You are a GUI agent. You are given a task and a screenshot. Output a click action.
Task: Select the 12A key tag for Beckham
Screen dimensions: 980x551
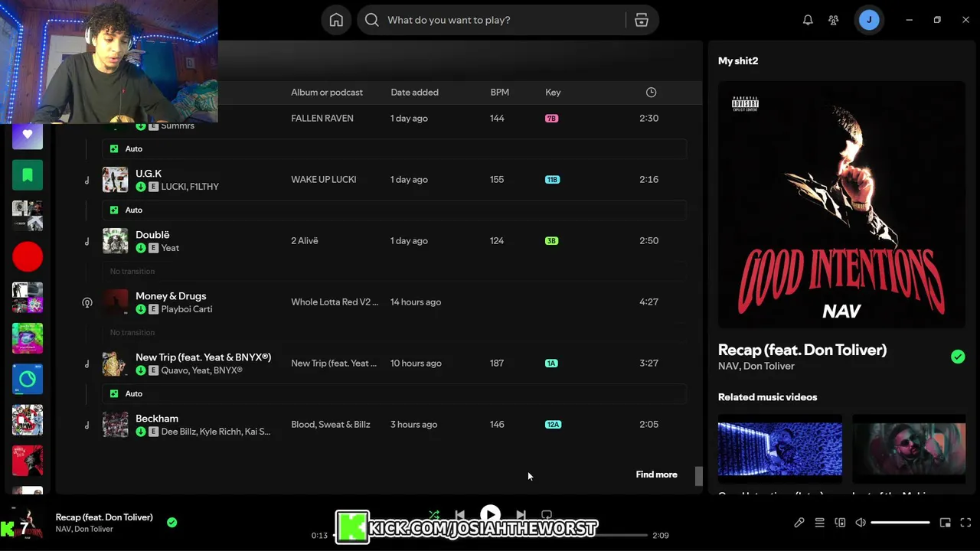click(x=553, y=425)
